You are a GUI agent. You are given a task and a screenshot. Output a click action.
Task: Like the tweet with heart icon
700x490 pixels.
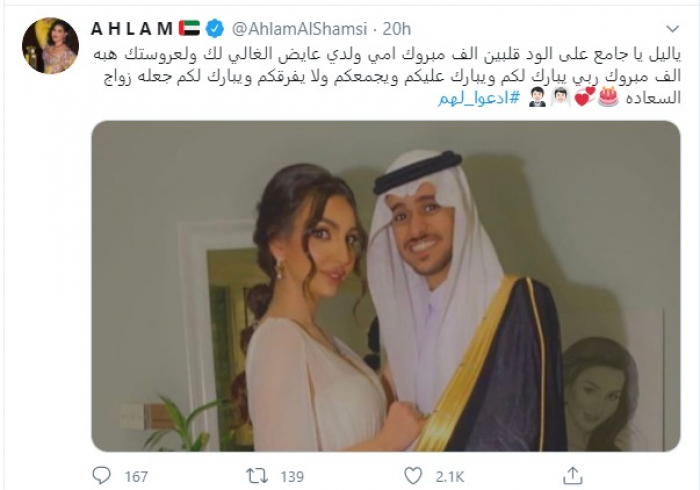[413, 476]
